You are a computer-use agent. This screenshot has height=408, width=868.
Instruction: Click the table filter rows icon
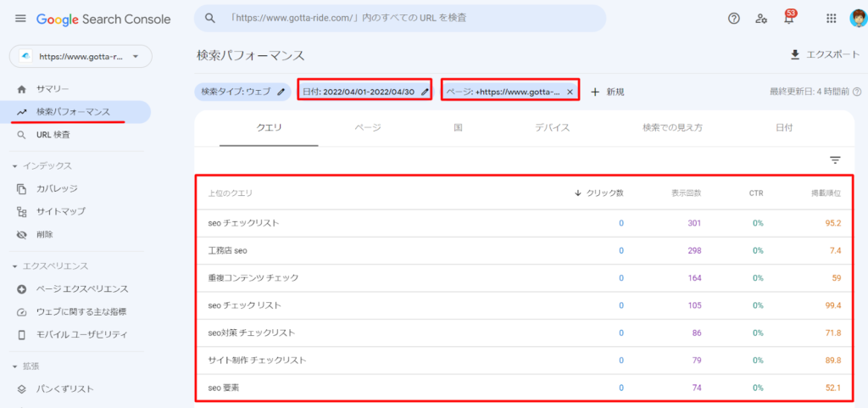pos(835,159)
